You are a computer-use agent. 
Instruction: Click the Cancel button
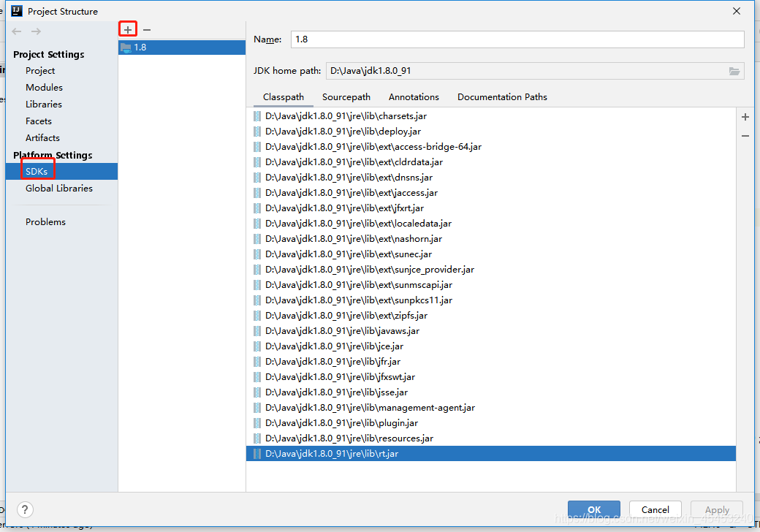click(x=655, y=510)
